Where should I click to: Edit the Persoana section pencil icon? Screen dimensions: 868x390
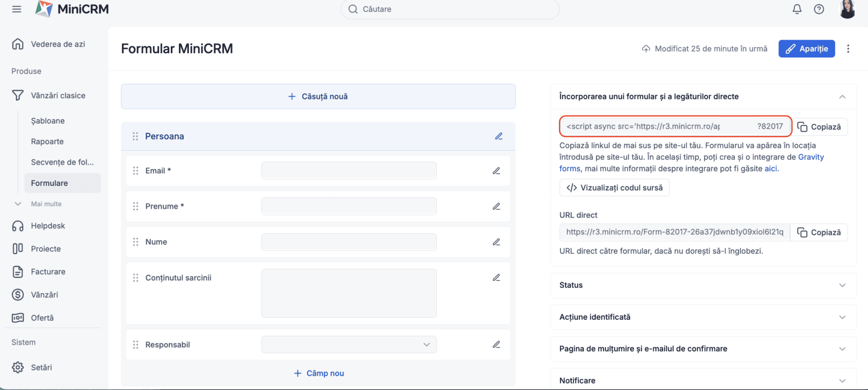pyautogui.click(x=499, y=136)
